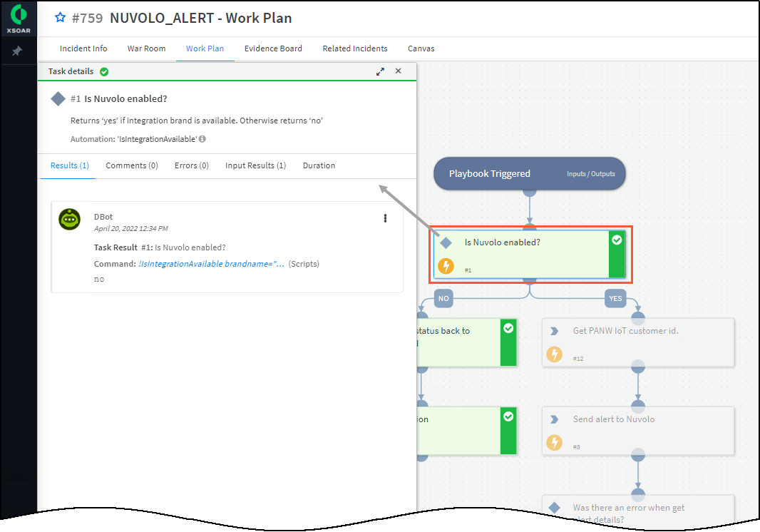Click Inputs / Outputs on Playbook Triggered
Image resolution: width=760 pixels, height=532 pixels.
[x=591, y=173]
